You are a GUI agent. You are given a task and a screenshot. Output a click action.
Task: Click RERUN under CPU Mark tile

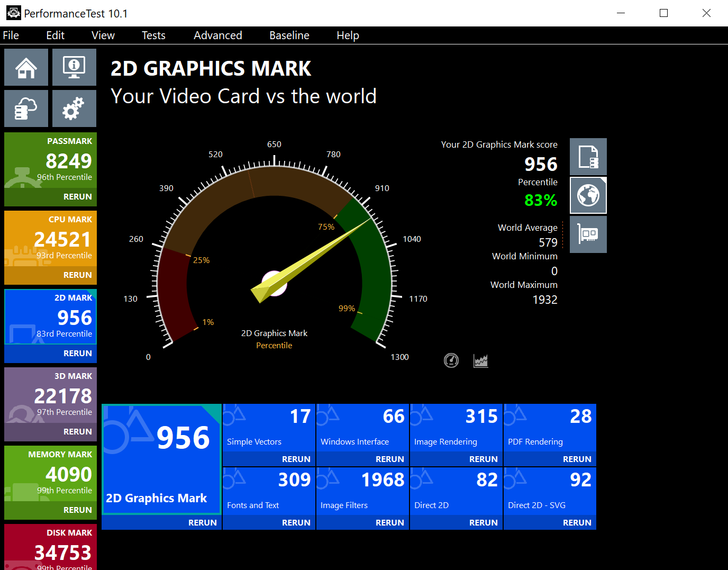[77, 275]
